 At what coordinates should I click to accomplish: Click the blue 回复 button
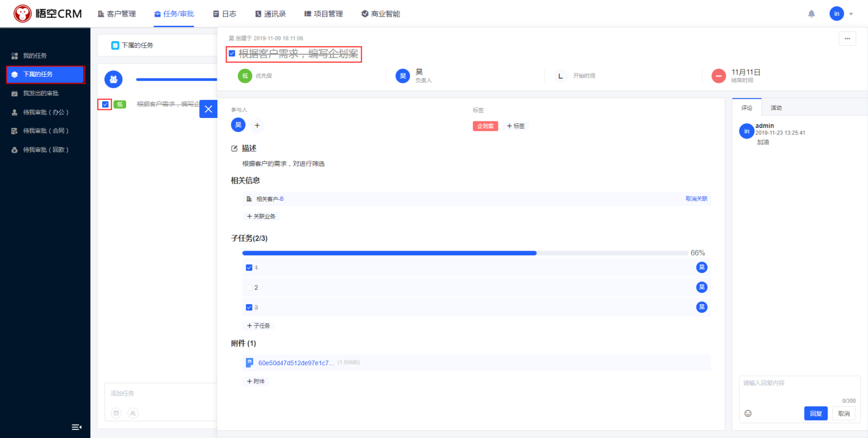pyautogui.click(x=816, y=413)
